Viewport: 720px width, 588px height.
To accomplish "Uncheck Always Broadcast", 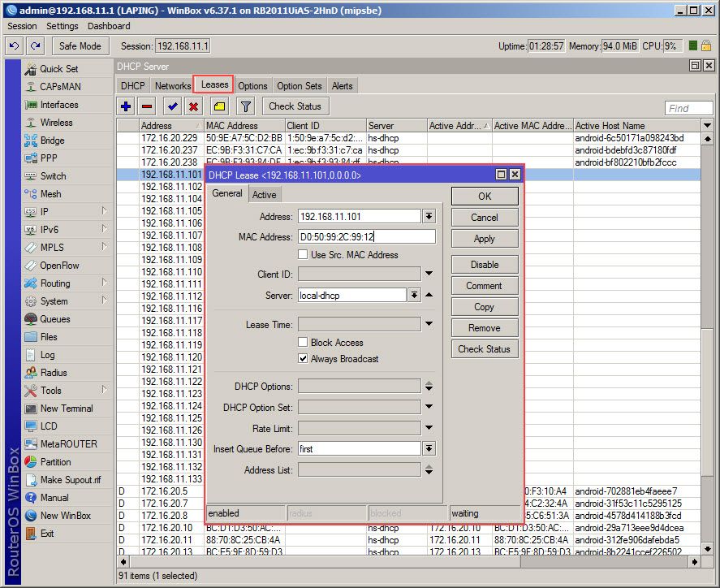I will pyautogui.click(x=304, y=358).
